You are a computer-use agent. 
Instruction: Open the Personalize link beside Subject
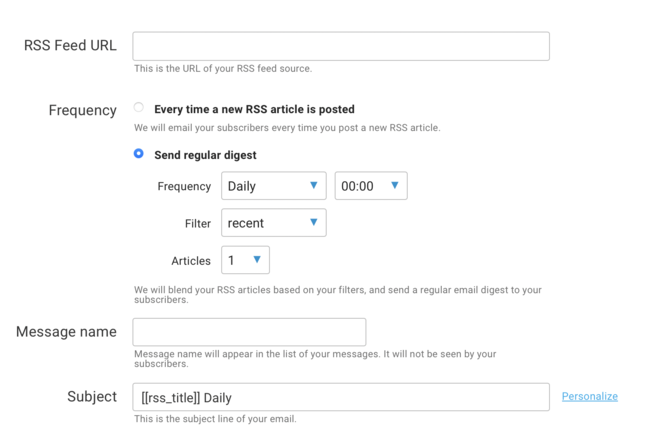pyautogui.click(x=590, y=397)
